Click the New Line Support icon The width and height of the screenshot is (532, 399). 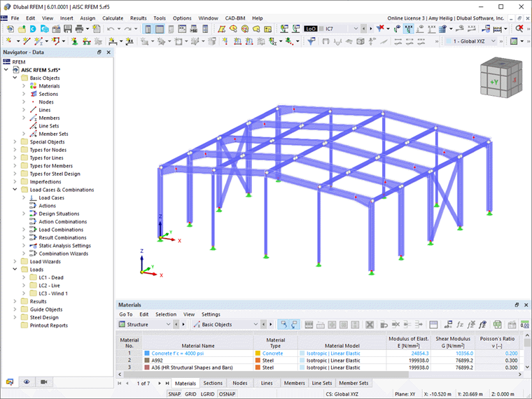(x=86, y=41)
